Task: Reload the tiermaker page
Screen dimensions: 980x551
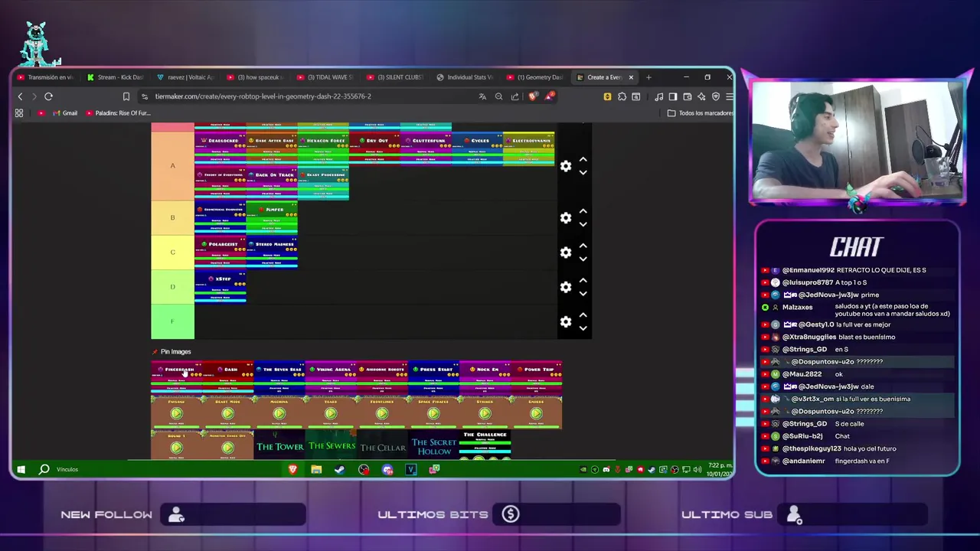Action: tap(48, 96)
